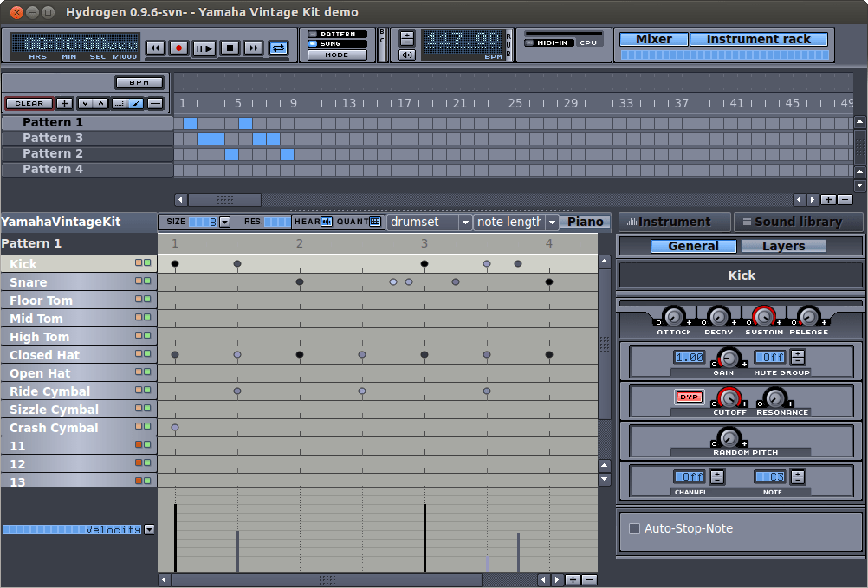Mute the Floor Tom instrument

coord(139,299)
